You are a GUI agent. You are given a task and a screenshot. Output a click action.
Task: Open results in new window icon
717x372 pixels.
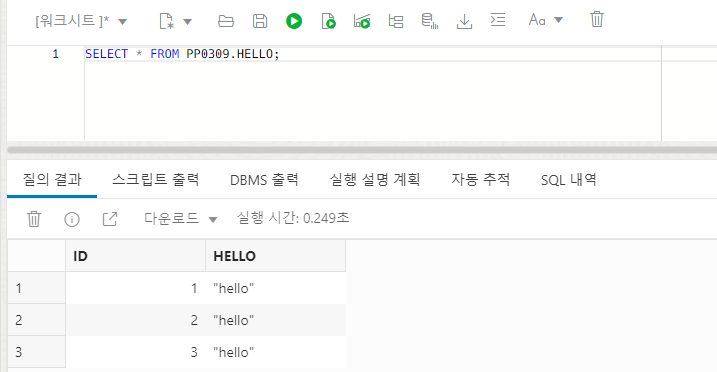(110, 219)
